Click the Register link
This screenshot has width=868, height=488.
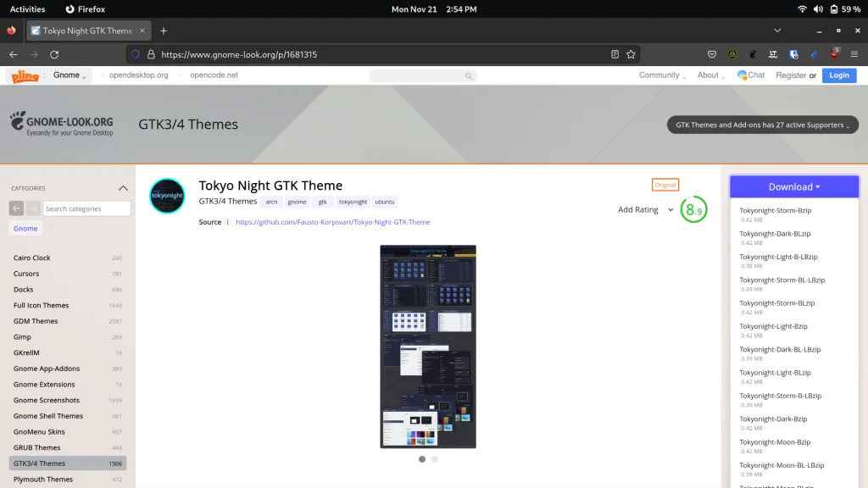791,75
